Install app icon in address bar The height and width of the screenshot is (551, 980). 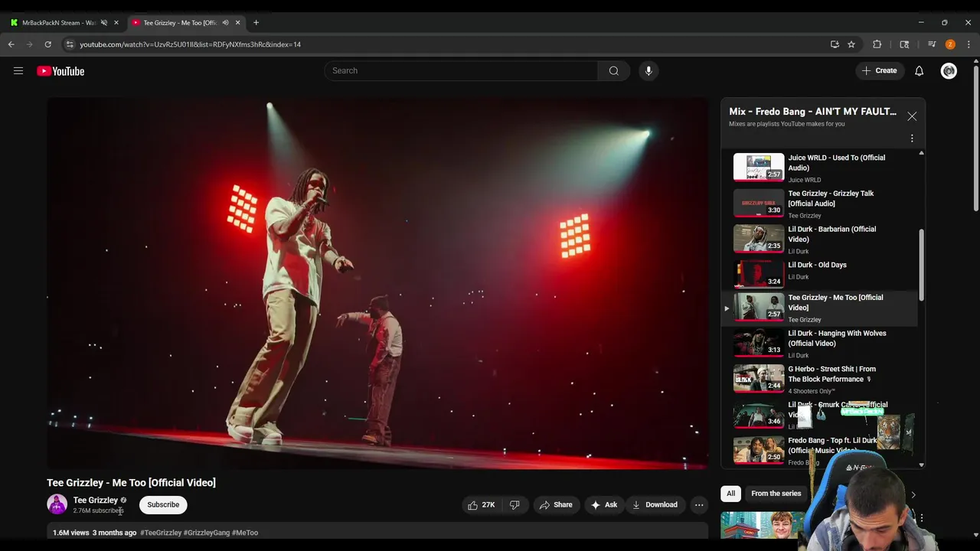[835, 44]
